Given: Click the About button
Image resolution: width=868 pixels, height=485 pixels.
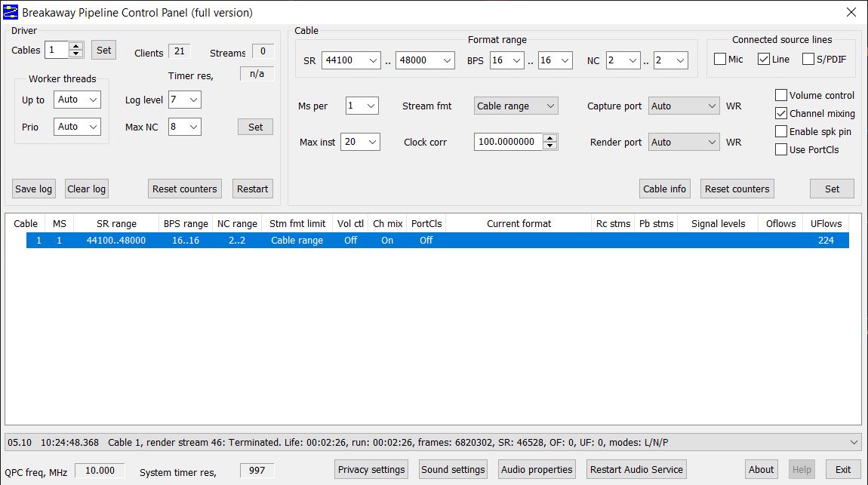Looking at the screenshot, I should [761, 469].
